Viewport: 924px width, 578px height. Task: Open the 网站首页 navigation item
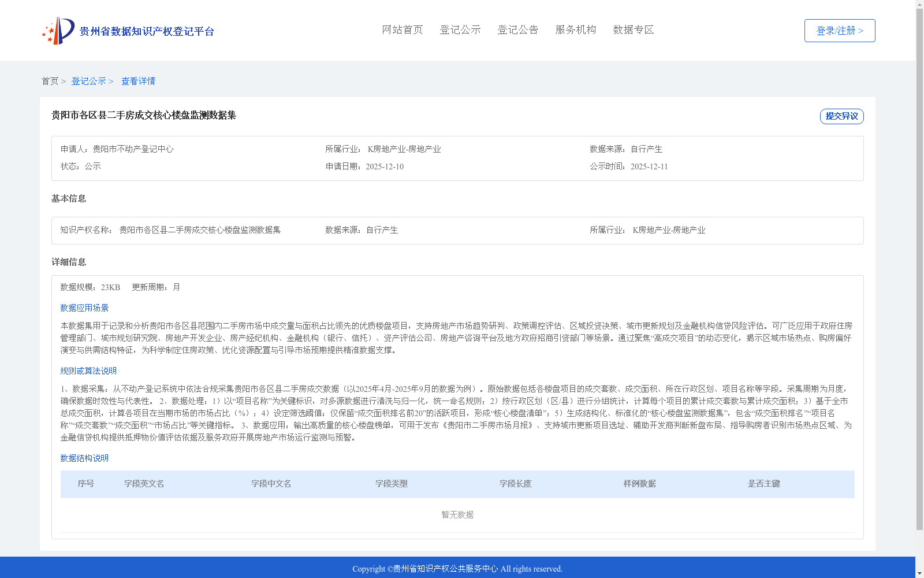tap(402, 29)
